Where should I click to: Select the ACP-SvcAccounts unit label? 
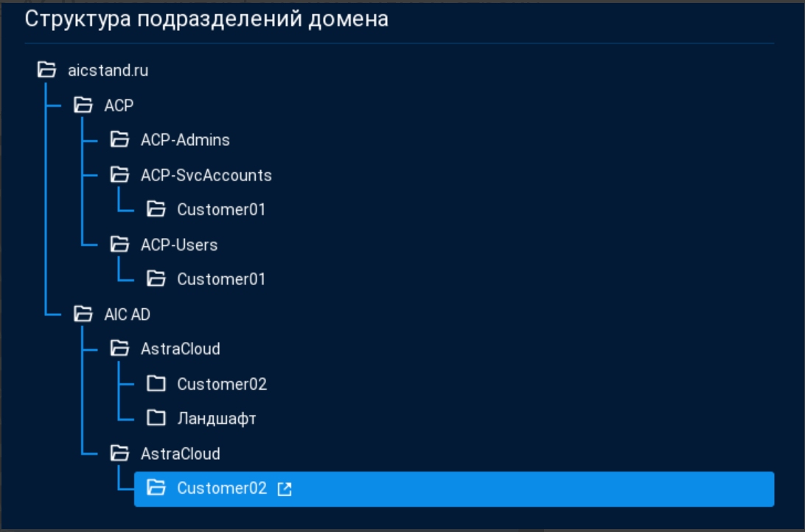pos(206,175)
